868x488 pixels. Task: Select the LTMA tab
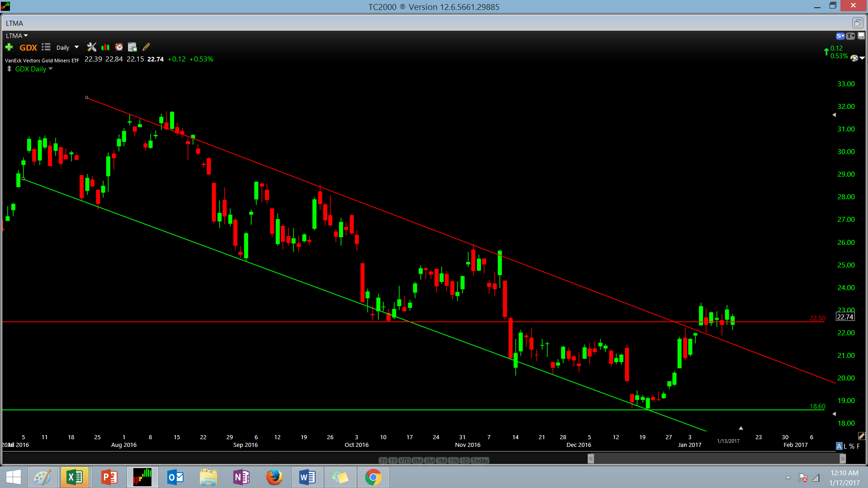(14, 23)
